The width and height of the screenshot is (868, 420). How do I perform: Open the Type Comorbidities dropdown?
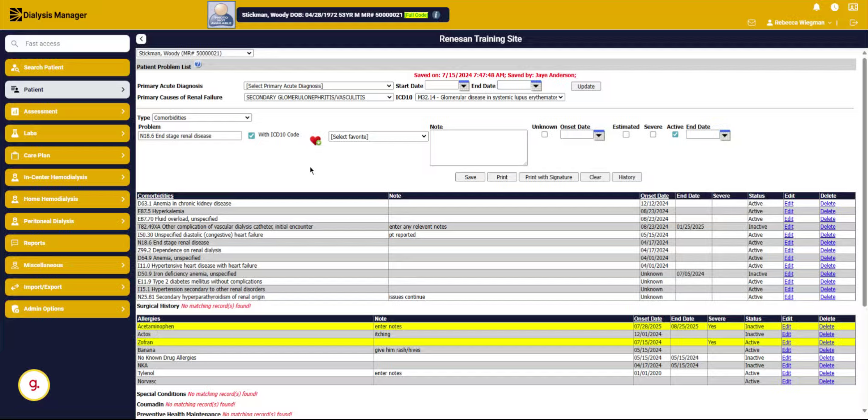tap(202, 118)
